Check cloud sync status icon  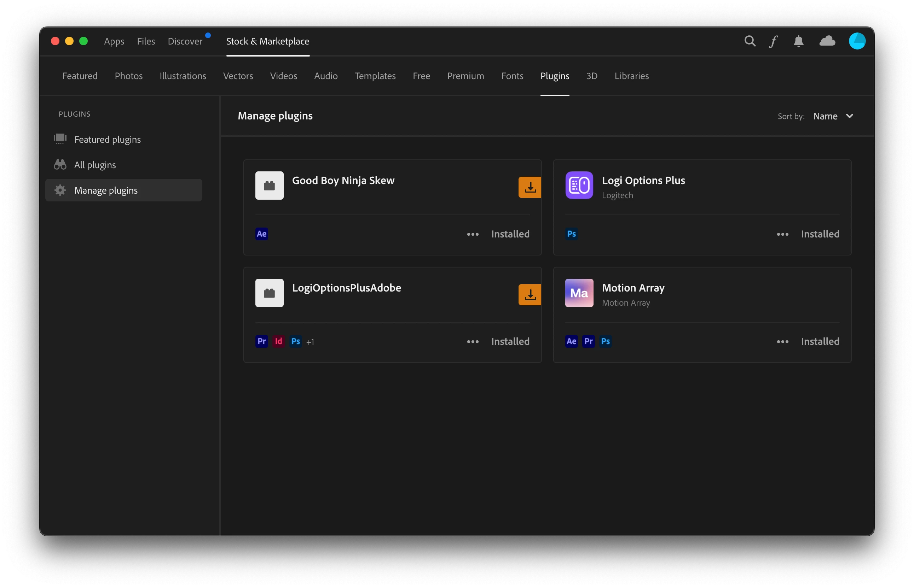click(x=827, y=41)
